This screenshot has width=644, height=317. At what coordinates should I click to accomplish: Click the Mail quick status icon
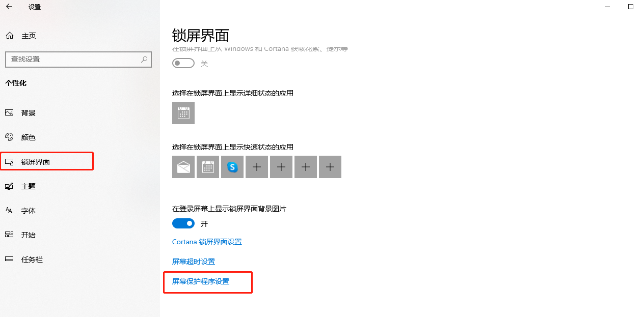point(183,167)
